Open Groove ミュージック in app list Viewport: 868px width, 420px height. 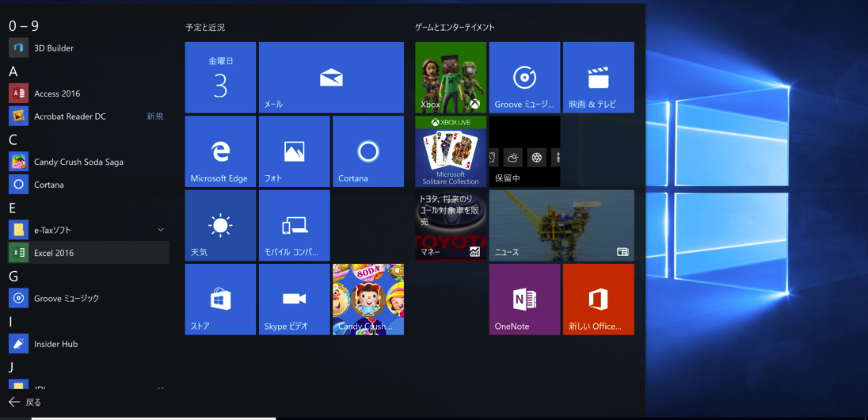89,298
